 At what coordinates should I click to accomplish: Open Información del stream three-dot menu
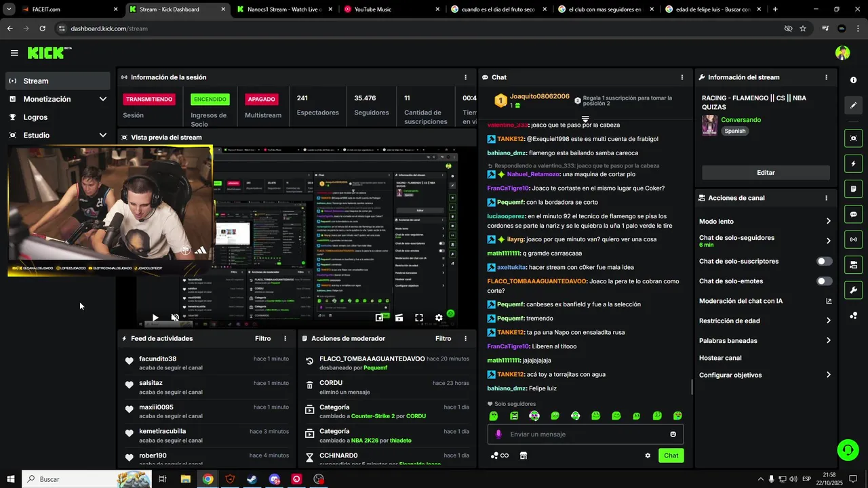click(x=826, y=77)
